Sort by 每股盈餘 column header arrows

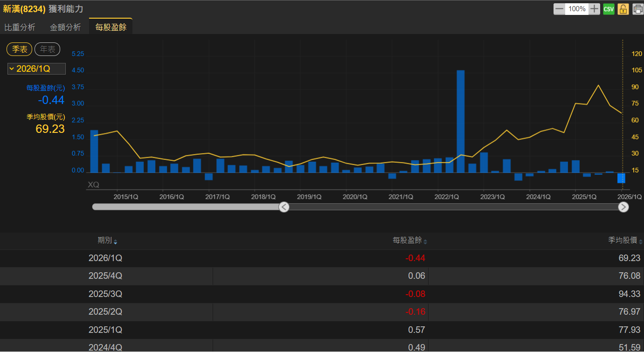click(425, 242)
